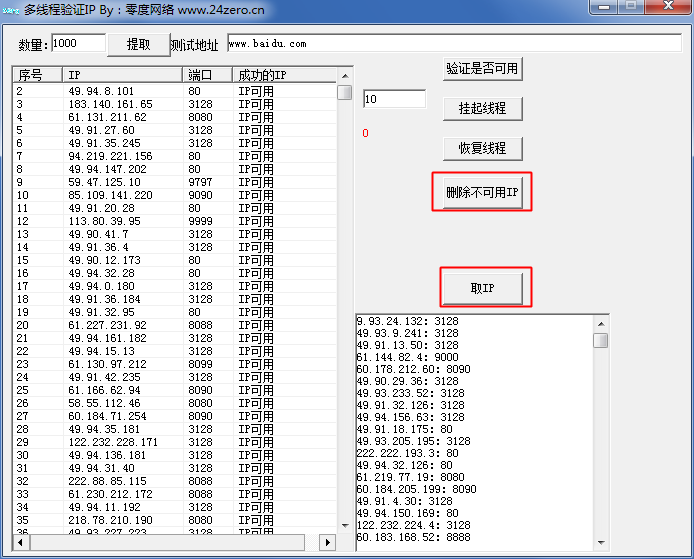Viewport: 694px width, 559px height.
Task: Focus the test address field www.baidu.com
Action: 454,43
